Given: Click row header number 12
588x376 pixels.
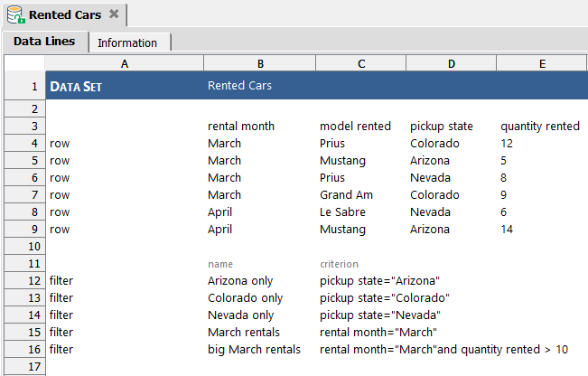Looking at the screenshot, I should pyautogui.click(x=24, y=281).
